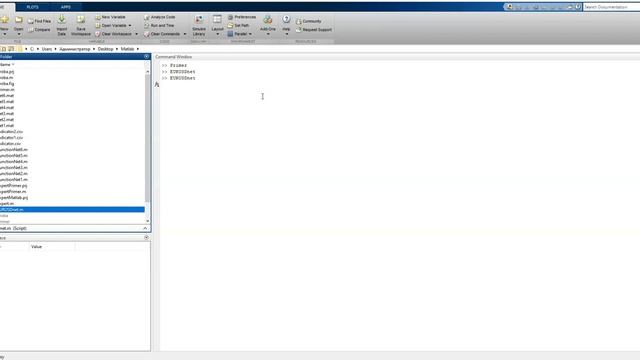Click Desktop in the address path
Image resolution: width=640 pixels, height=360 pixels.
[x=105, y=49]
